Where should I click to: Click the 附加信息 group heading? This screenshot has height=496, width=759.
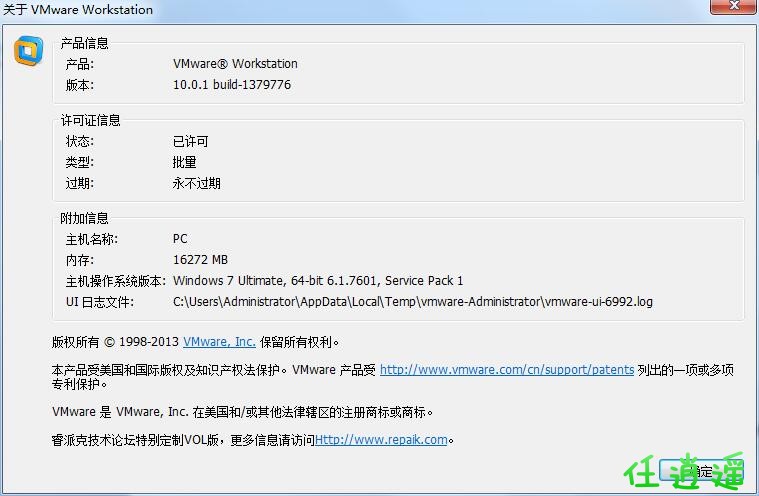(x=85, y=218)
